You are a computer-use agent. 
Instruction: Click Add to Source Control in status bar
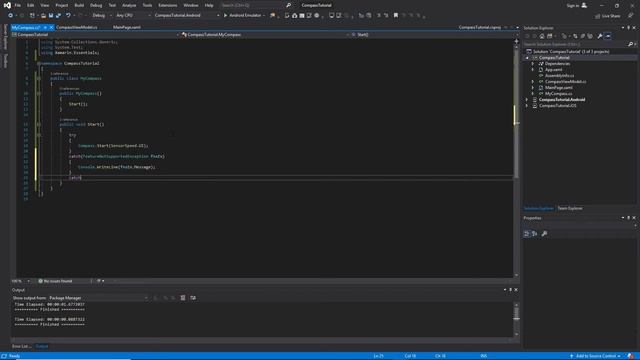pos(595,356)
